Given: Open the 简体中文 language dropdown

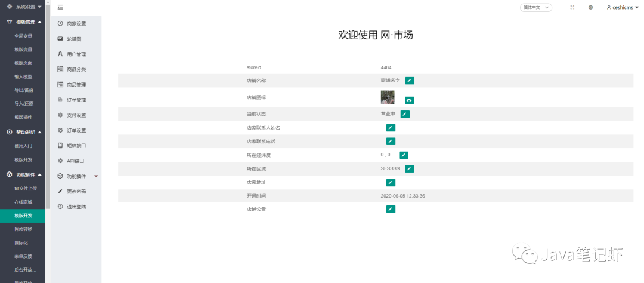Looking at the screenshot, I should 535,7.
